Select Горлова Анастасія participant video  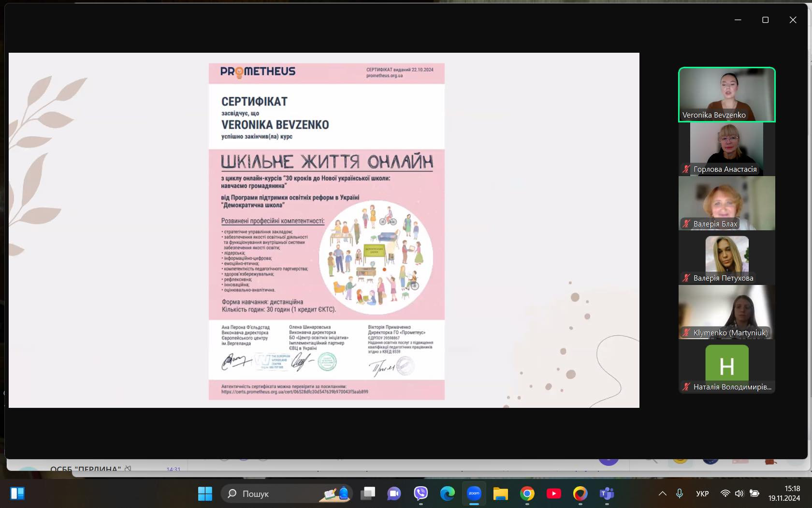click(727, 149)
